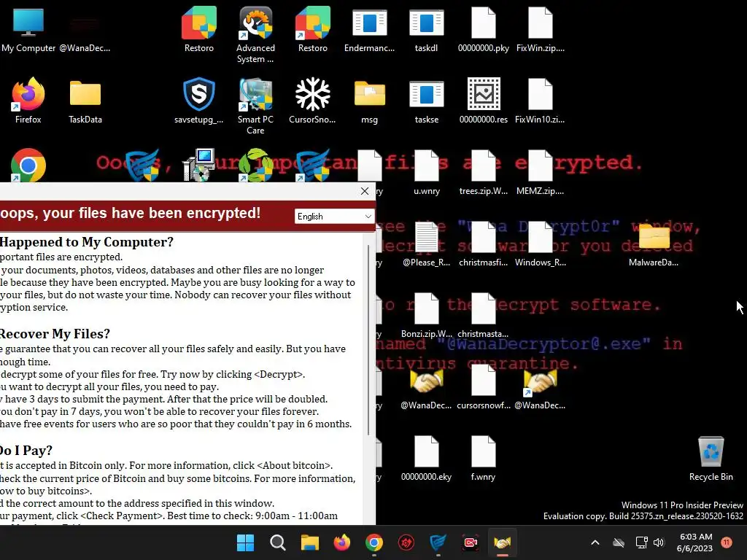Open the red gear app in taskbar
The width and height of the screenshot is (747, 560).
(x=406, y=542)
